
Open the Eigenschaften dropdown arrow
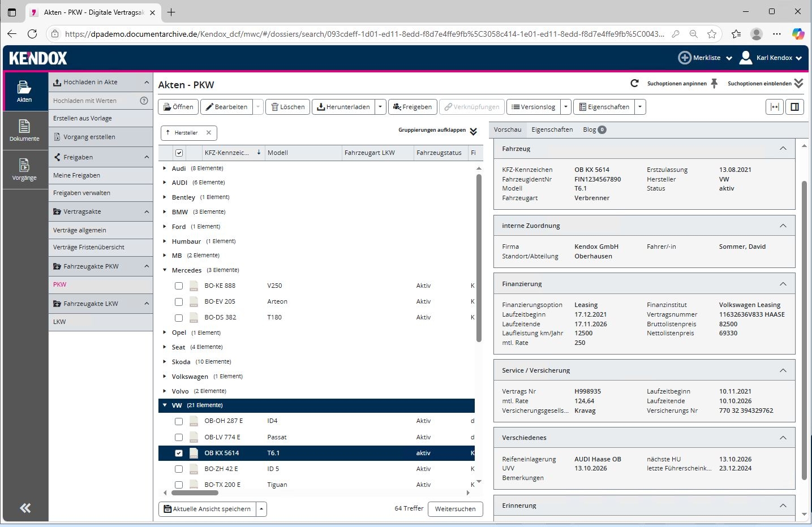pyautogui.click(x=640, y=107)
